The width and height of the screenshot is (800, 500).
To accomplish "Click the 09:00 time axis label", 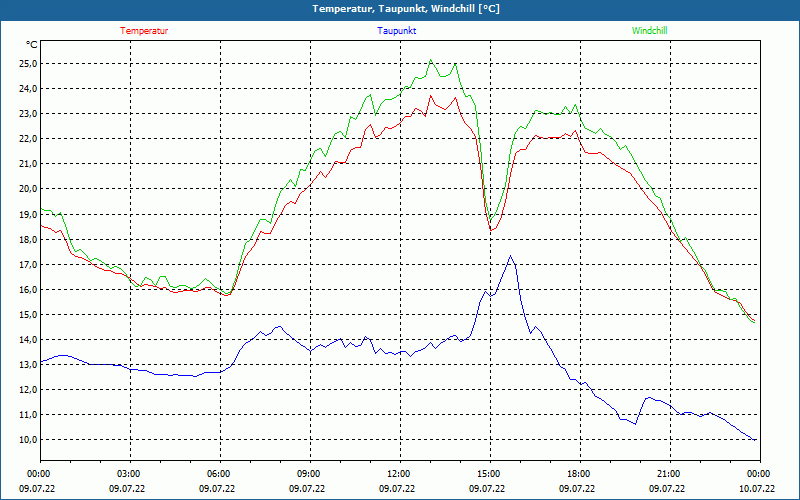I will click(308, 474).
